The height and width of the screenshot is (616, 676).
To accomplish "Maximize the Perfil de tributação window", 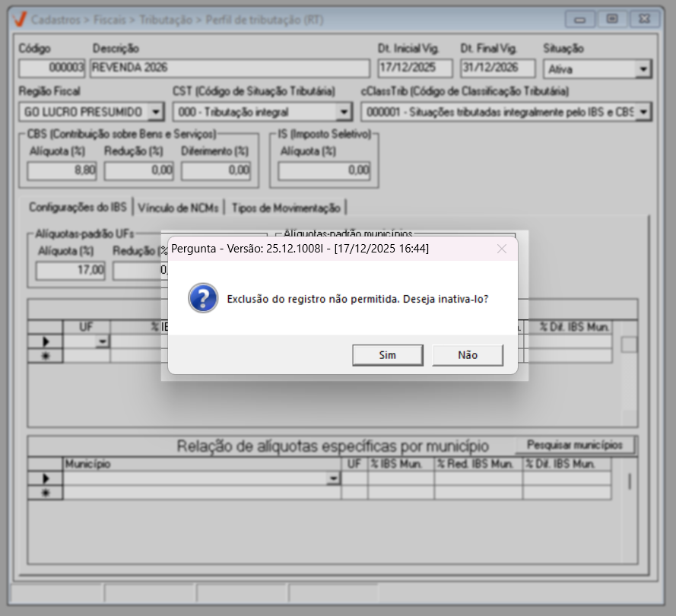I will tap(612, 20).
